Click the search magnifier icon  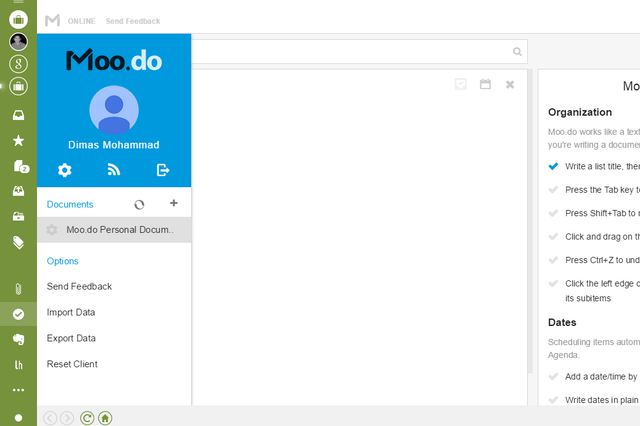click(x=517, y=52)
